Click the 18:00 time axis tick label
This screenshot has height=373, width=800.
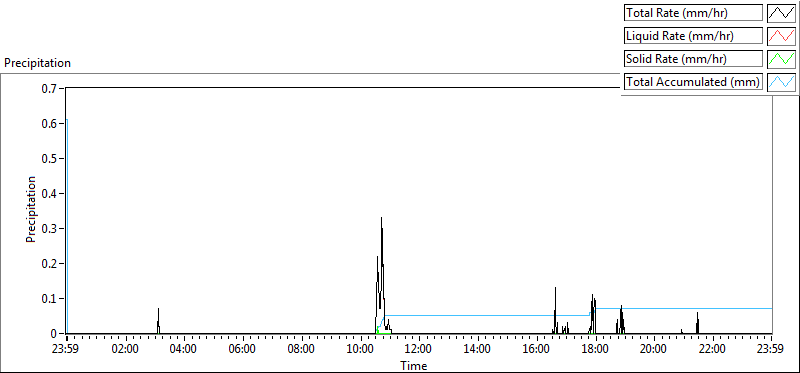tap(595, 350)
